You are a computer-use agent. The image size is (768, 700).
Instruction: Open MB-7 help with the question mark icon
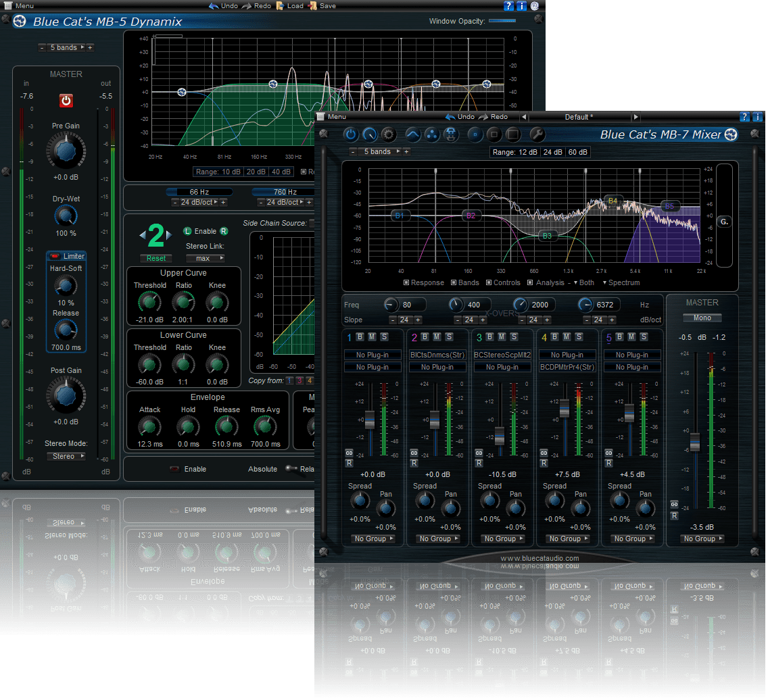pos(744,116)
